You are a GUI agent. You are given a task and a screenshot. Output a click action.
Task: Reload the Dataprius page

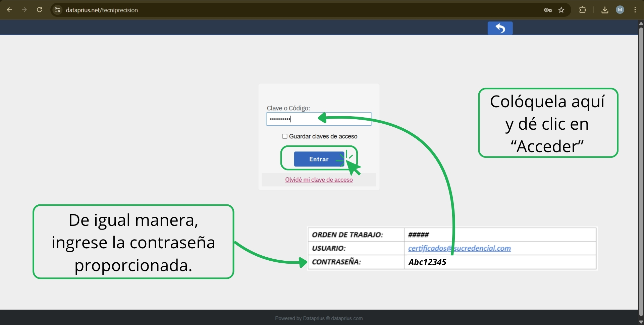tap(39, 10)
